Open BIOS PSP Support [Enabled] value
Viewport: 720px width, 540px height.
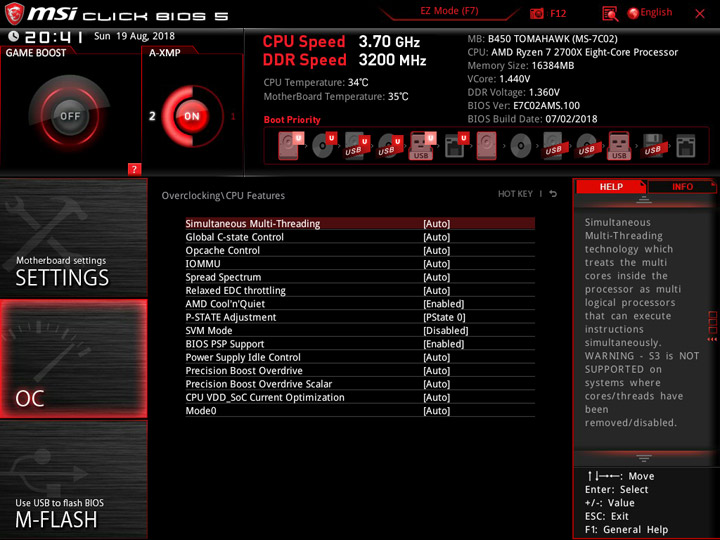click(x=444, y=343)
